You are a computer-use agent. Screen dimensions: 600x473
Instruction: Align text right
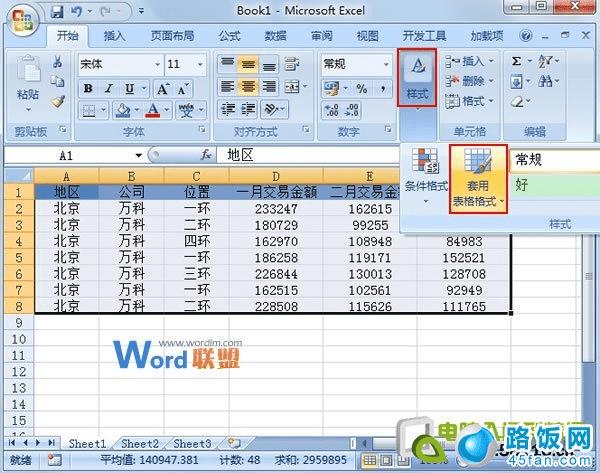pyautogui.click(x=269, y=87)
